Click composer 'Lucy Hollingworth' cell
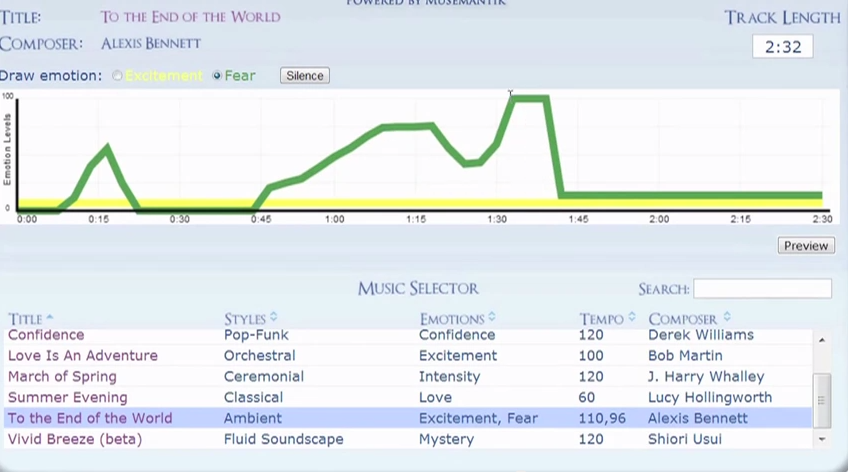 (x=710, y=397)
